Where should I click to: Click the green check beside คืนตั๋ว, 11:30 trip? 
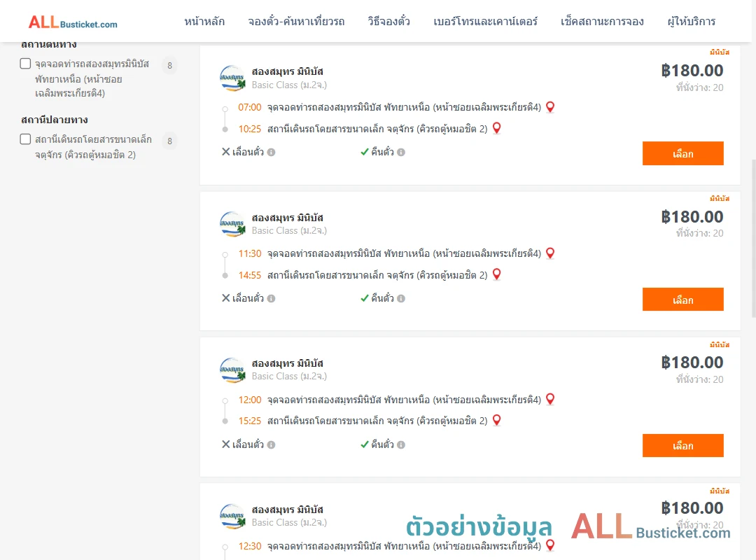click(x=365, y=298)
